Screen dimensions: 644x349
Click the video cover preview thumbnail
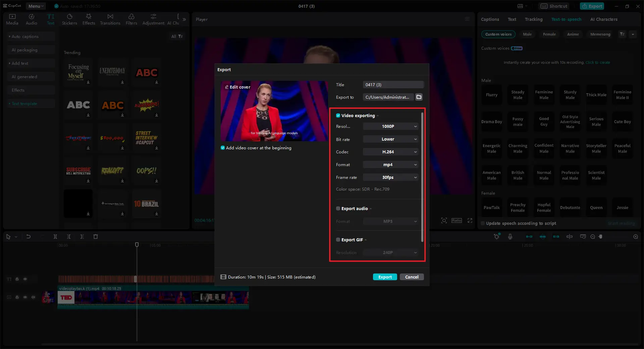[274, 111]
